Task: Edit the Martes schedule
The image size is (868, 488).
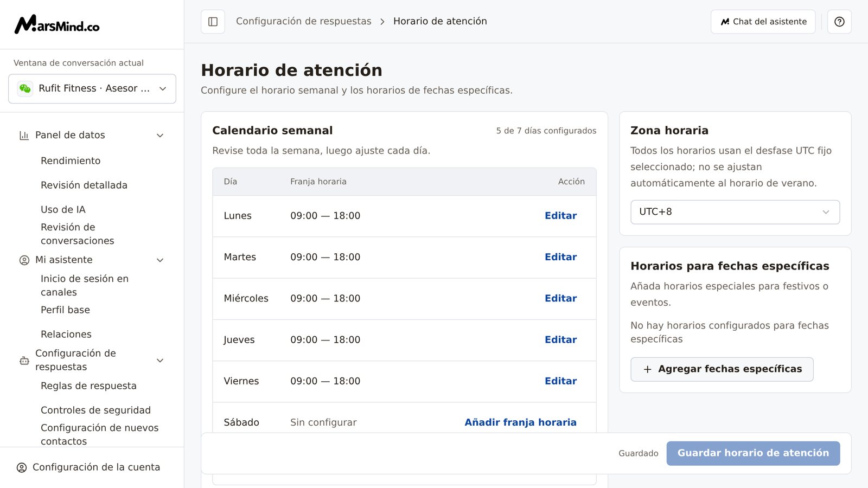Action: [x=560, y=257]
